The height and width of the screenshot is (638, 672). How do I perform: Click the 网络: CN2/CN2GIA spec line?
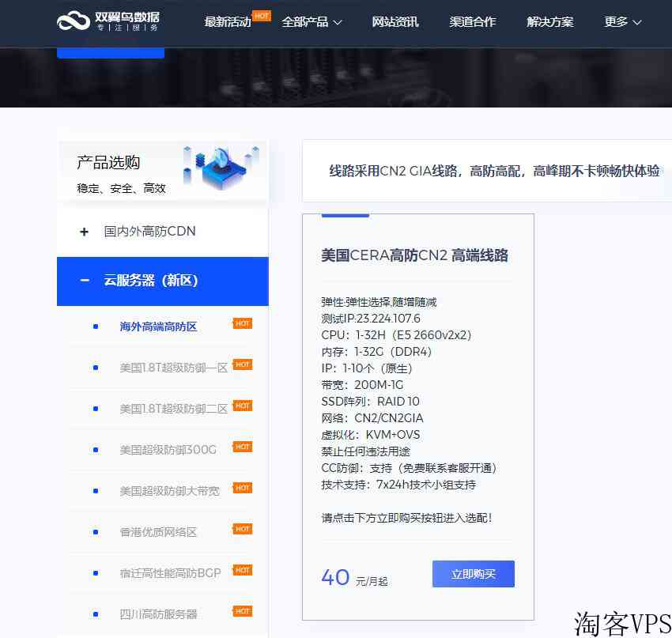tap(372, 418)
